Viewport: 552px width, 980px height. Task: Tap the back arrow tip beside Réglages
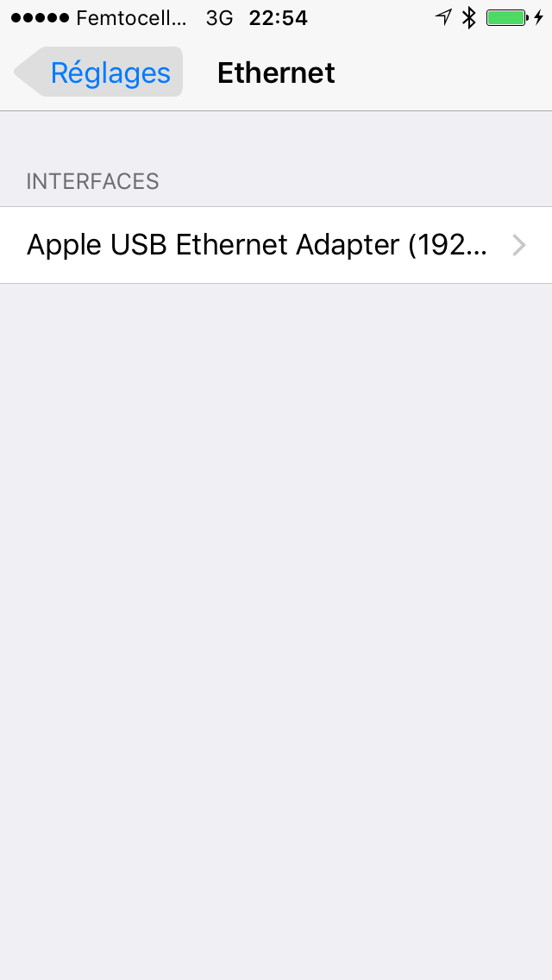tap(25, 72)
